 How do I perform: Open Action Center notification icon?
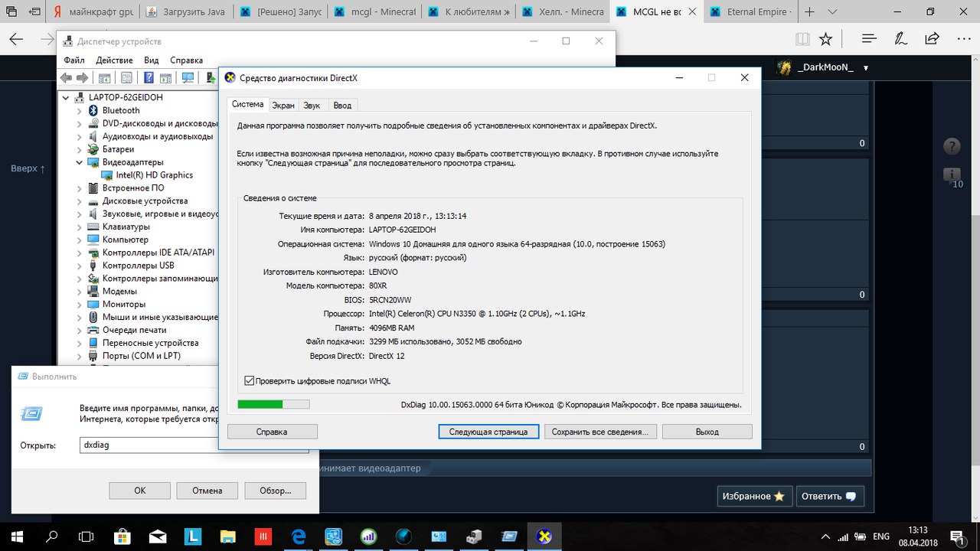pos(957,536)
